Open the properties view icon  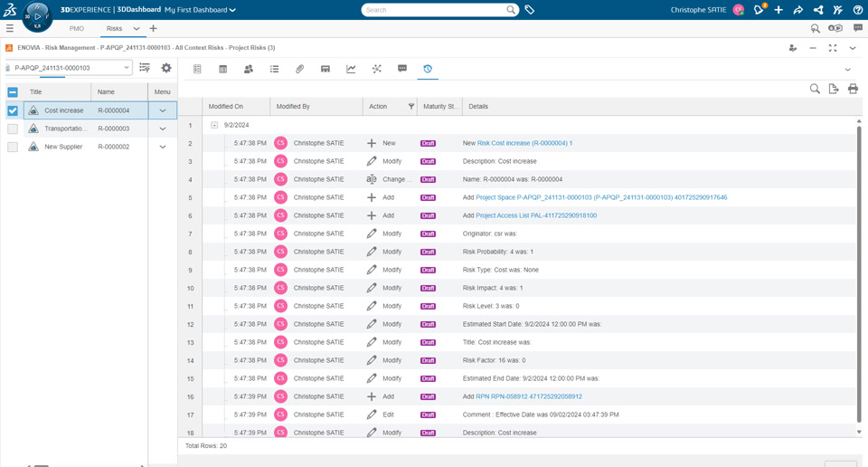pyautogui.click(x=197, y=69)
